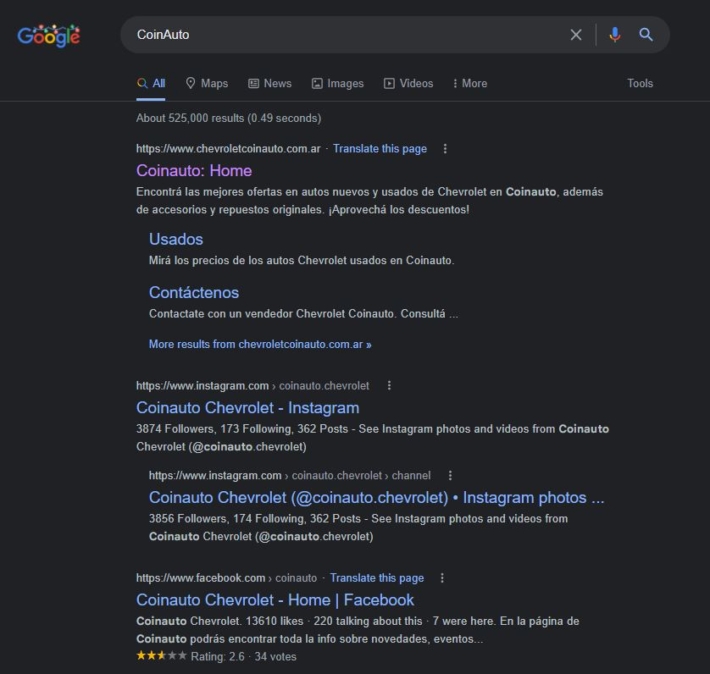Viewport: 710px width, 674px height.
Task: Open the Tools filter options
Action: (x=640, y=83)
